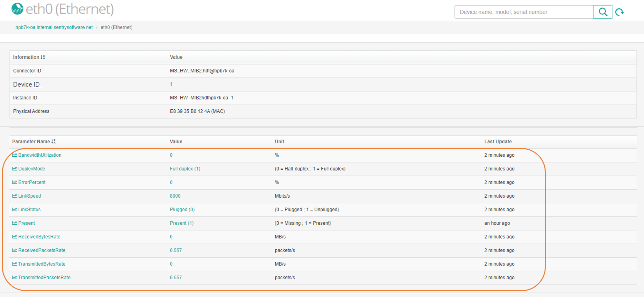Image resolution: width=644 pixels, height=297 pixels.
Task: Click the refresh icon near the search bar
Action: (620, 12)
